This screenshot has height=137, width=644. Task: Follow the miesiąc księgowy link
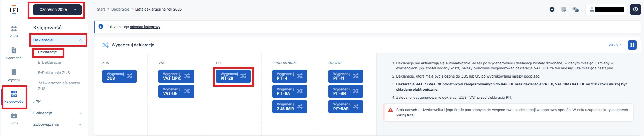click(x=145, y=27)
